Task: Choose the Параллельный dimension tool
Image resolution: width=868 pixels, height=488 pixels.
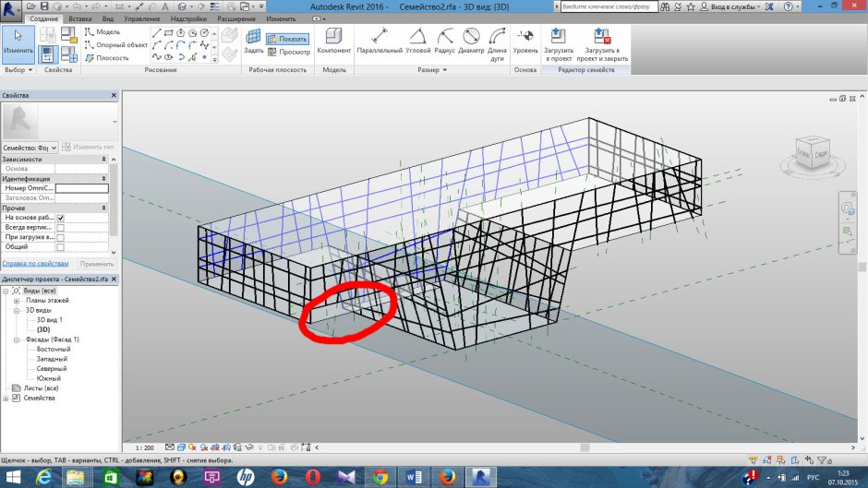Action: (379, 41)
